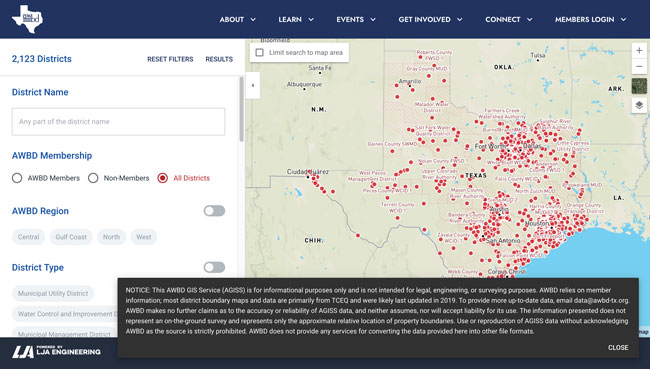Switch to satellite basemap thumbnail

(639, 86)
